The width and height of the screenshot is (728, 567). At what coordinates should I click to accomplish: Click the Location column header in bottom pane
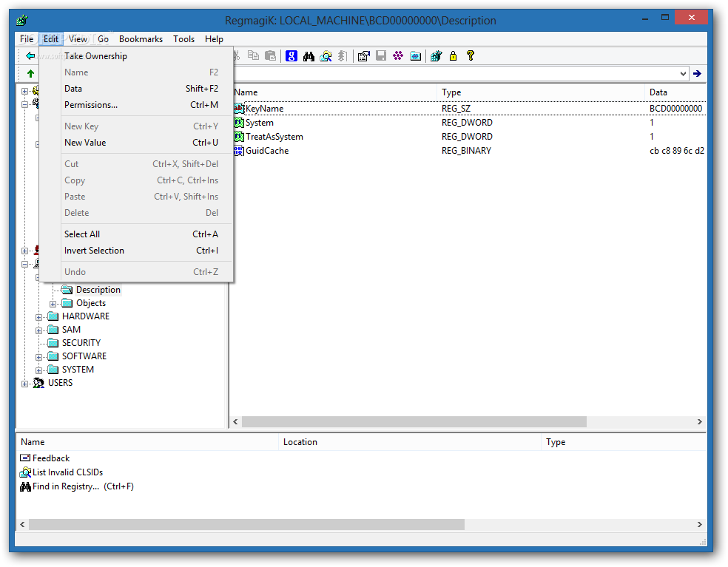[410, 442]
